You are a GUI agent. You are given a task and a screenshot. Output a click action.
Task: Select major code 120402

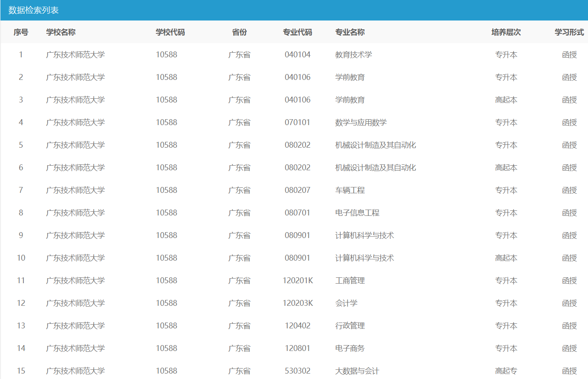pos(298,326)
